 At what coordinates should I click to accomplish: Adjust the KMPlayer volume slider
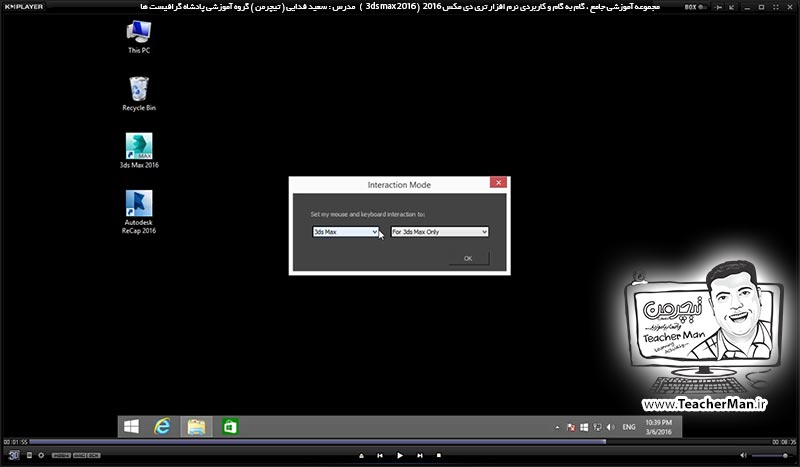[771, 455]
